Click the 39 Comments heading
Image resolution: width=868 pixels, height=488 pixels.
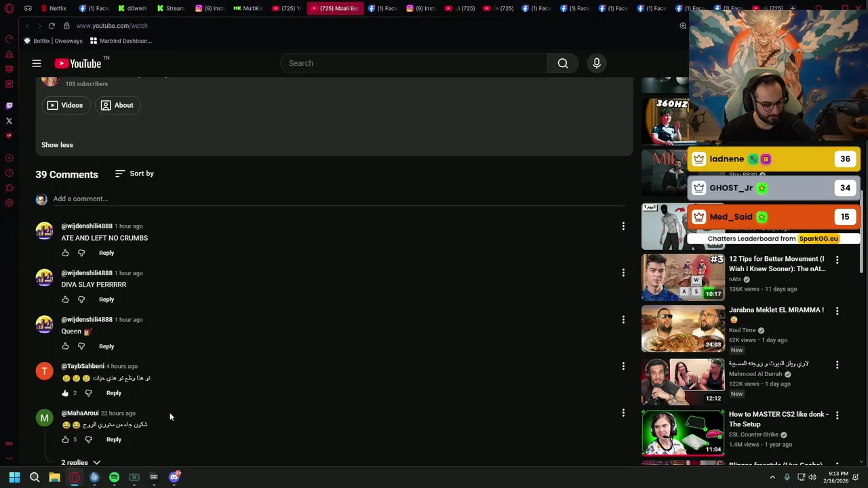click(66, 174)
